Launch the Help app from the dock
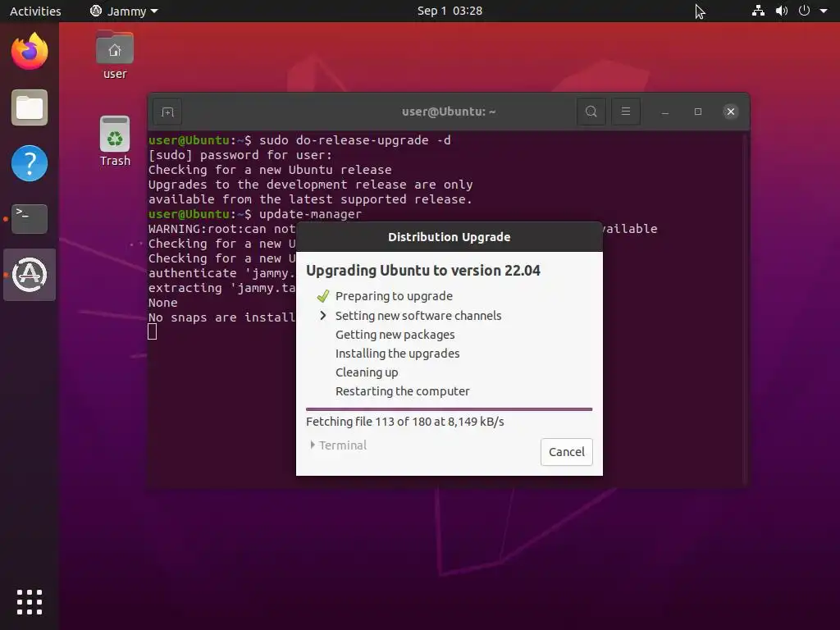 point(30,163)
